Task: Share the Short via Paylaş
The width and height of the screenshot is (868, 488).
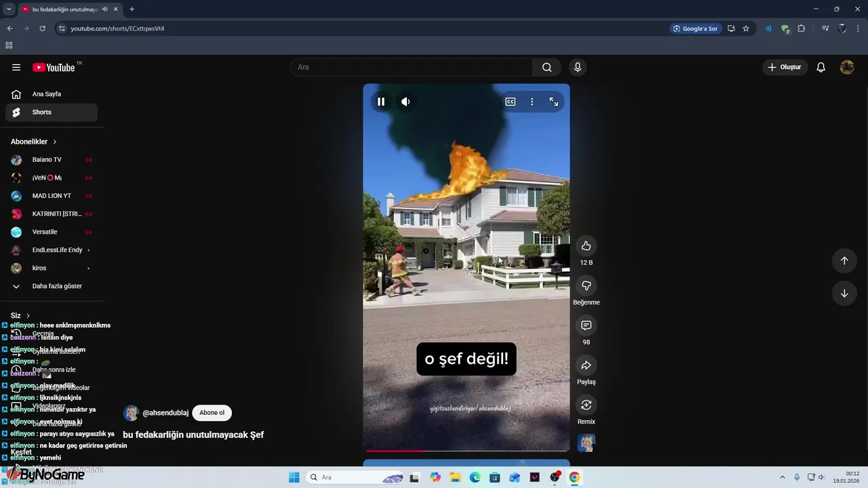Action: [586, 365]
